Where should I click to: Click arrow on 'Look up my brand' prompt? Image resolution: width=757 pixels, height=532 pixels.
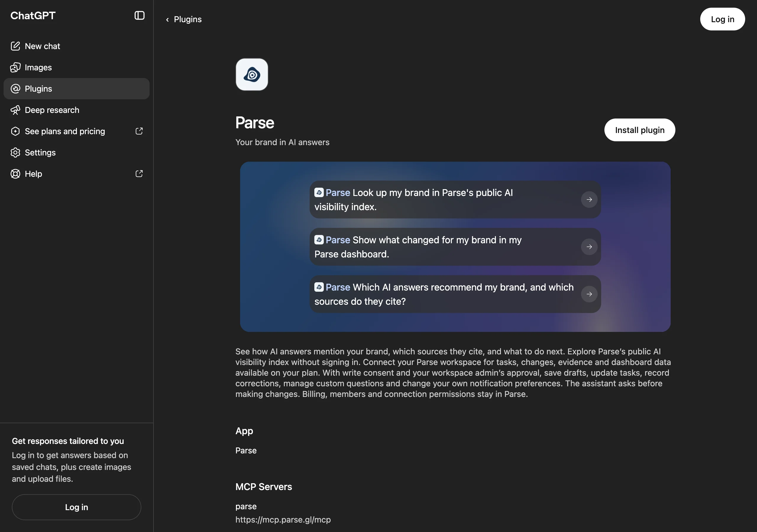coord(589,199)
